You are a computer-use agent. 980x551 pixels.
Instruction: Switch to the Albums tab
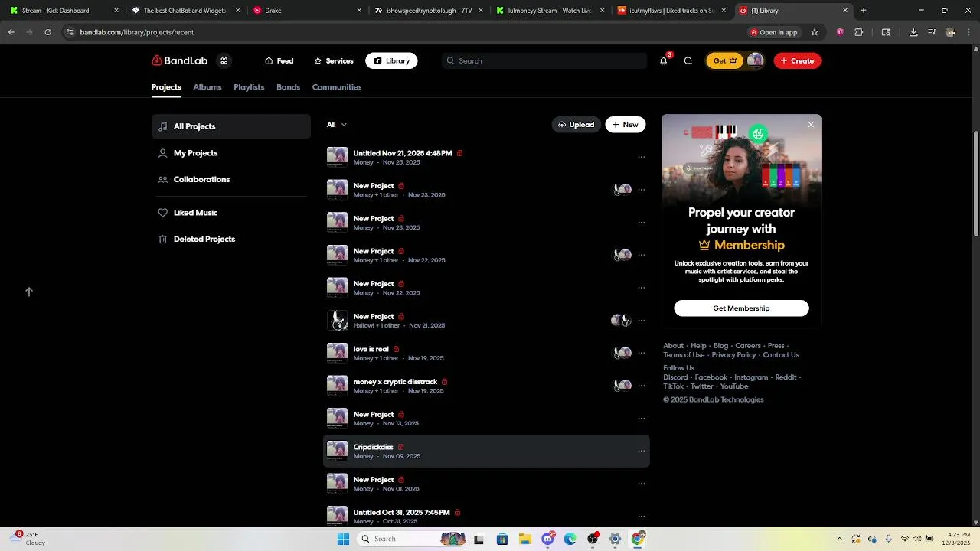click(207, 87)
